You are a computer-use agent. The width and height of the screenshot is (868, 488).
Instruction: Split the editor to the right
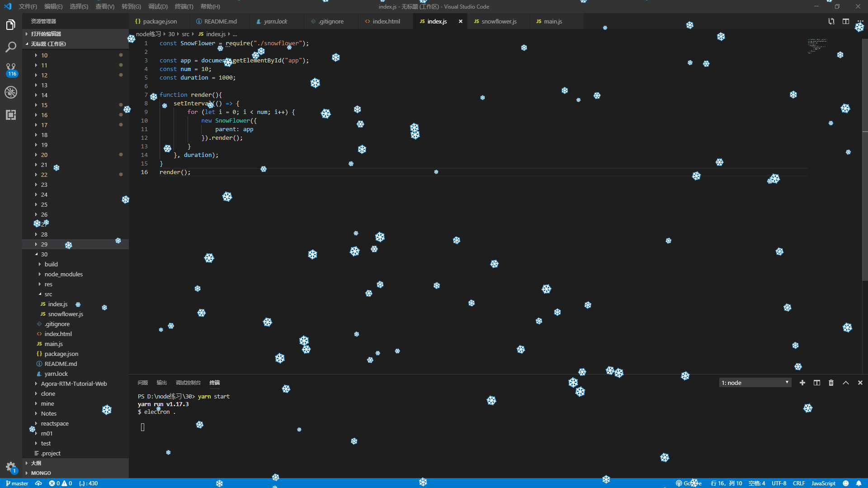846,21
